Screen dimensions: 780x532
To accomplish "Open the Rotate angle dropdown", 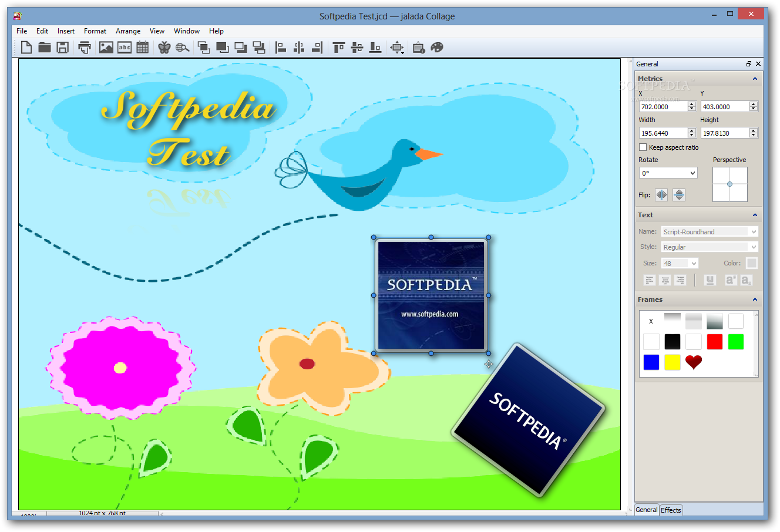I will [x=668, y=173].
